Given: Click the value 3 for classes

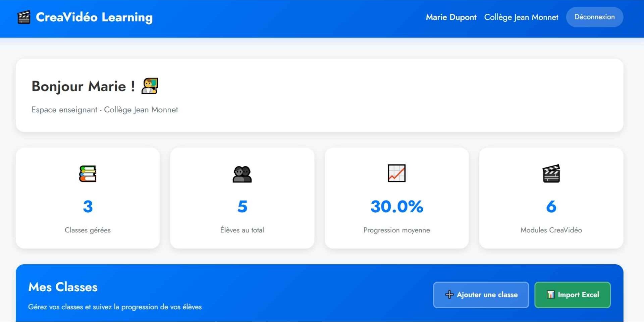Looking at the screenshot, I should pyautogui.click(x=88, y=206).
